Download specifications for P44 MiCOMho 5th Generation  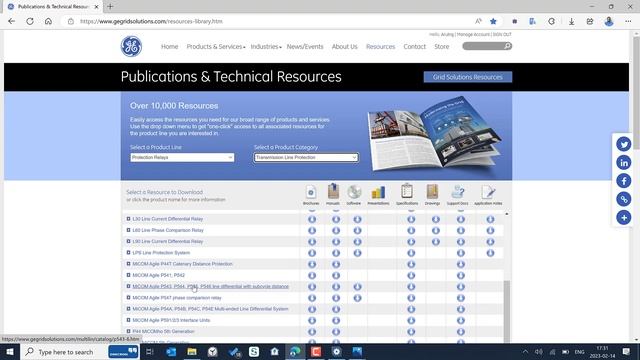pyautogui.click(x=411, y=332)
